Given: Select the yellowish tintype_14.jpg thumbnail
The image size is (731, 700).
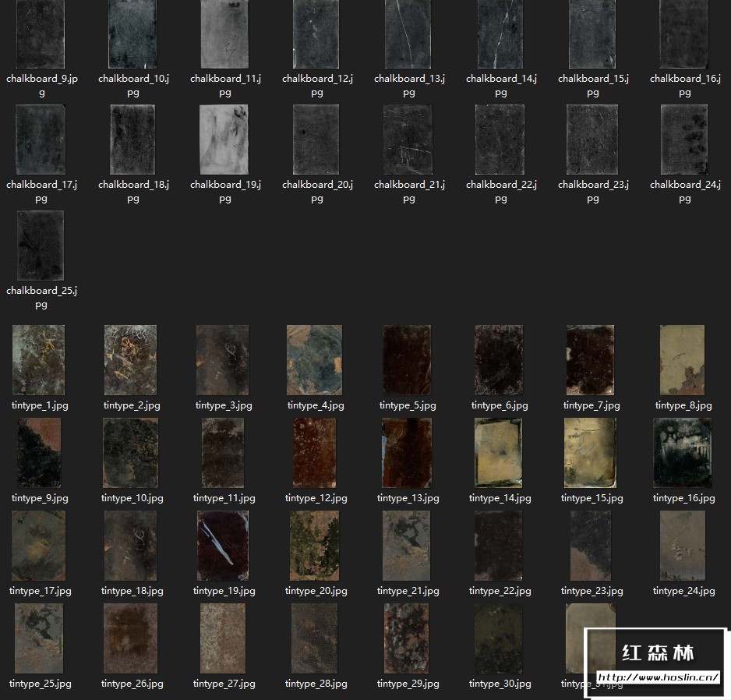Looking at the screenshot, I should (498, 453).
